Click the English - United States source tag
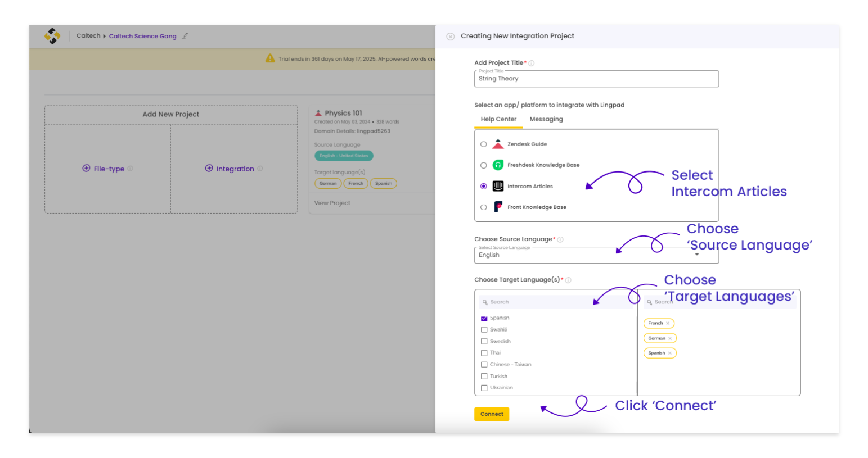This screenshot has height=458, width=868. (x=344, y=156)
